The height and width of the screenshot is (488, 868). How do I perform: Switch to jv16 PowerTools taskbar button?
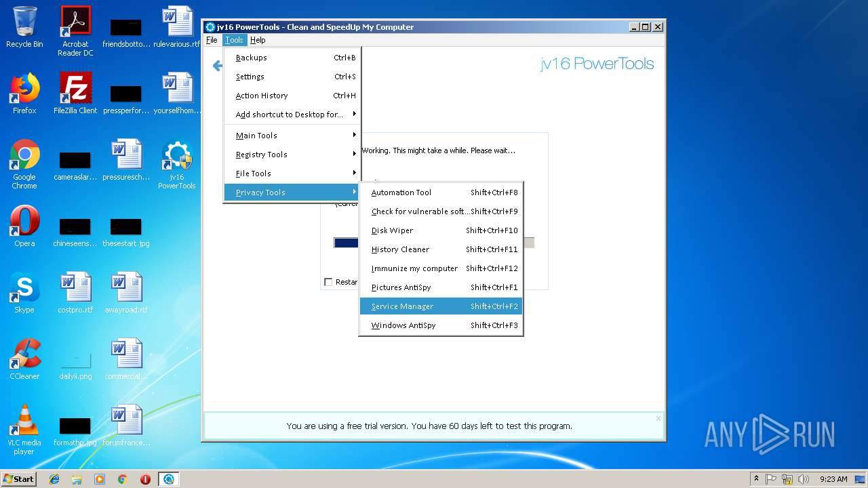coord(168,479)
